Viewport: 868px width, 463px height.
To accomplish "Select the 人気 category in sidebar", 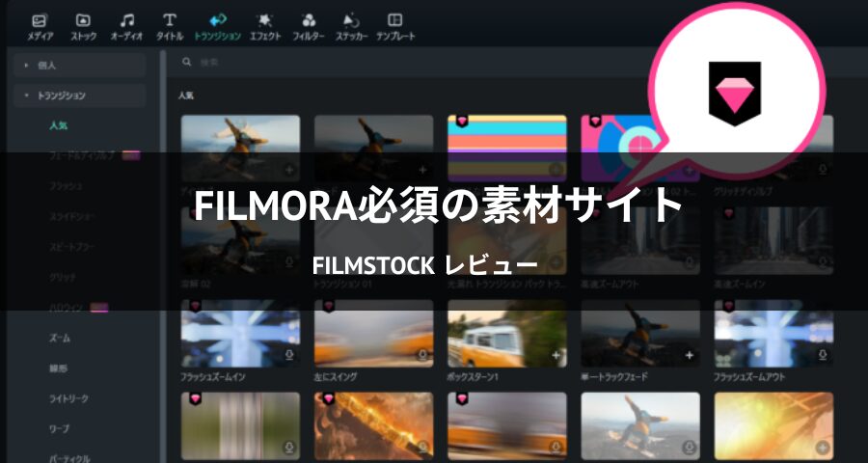I will (x=58, y=125).
